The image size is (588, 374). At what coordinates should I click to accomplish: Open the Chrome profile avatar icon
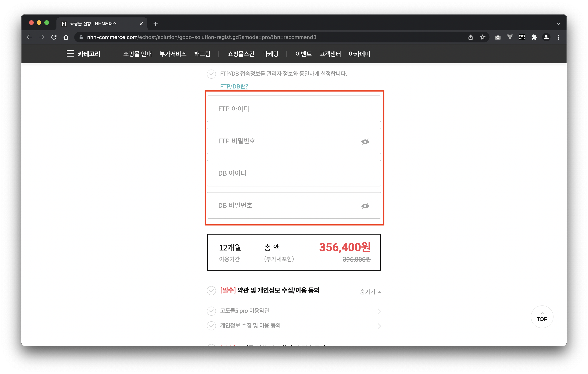(x=546, y=37)
